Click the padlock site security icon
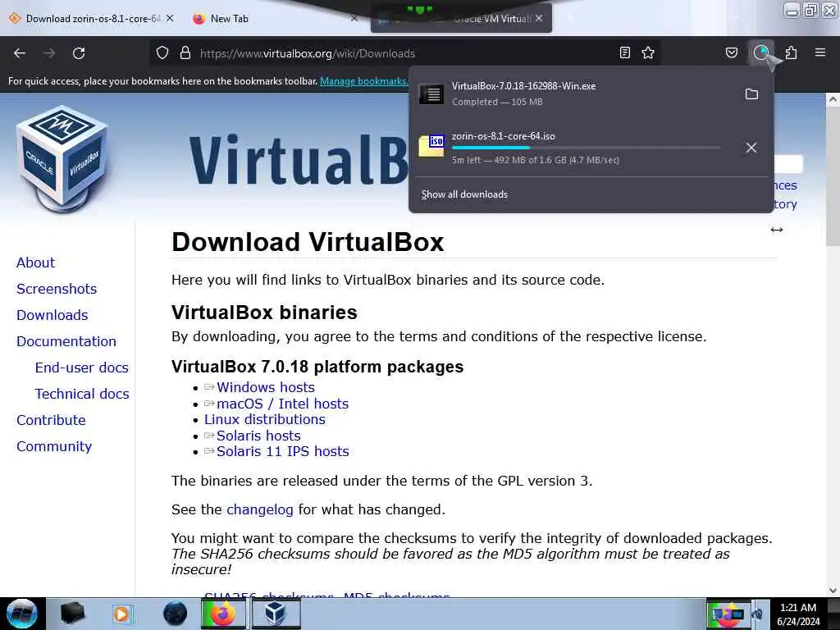This screenshot has width=840, height=630. pyautogui.click(x=185, y=53)
